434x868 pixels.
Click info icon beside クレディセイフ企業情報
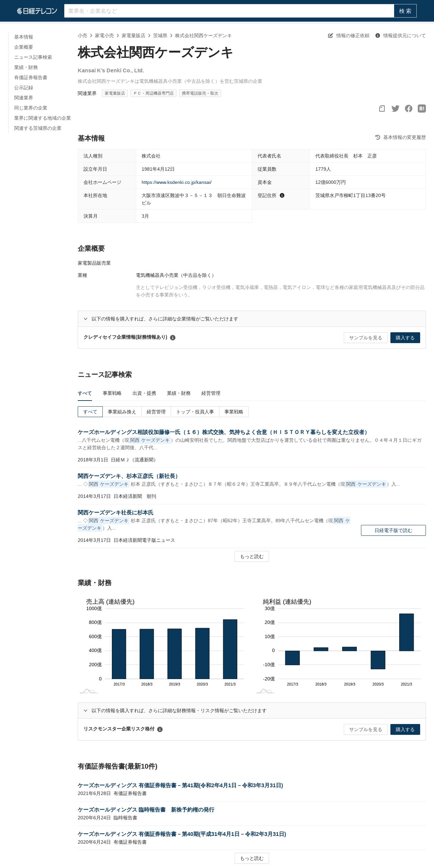pyautogui.click(x=173, y=338)
